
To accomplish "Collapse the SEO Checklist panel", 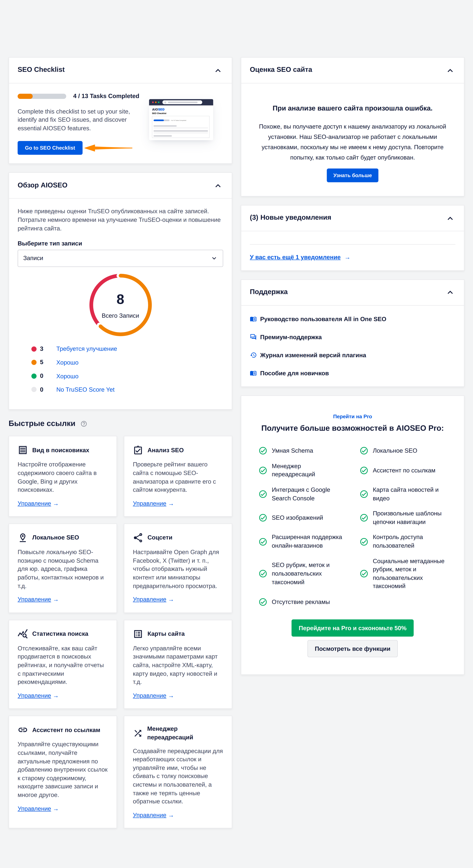I will [218, 70].
